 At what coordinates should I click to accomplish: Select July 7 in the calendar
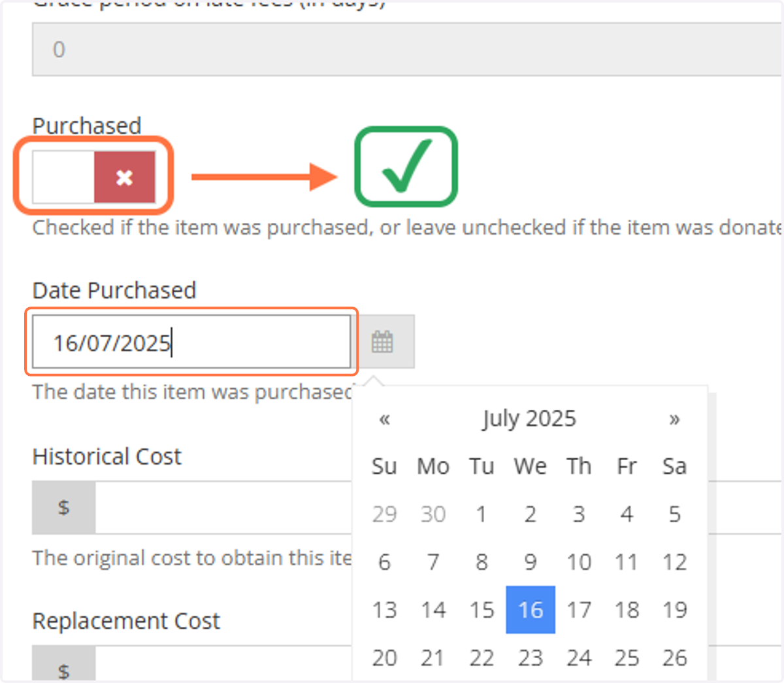(x=433, y=562)
